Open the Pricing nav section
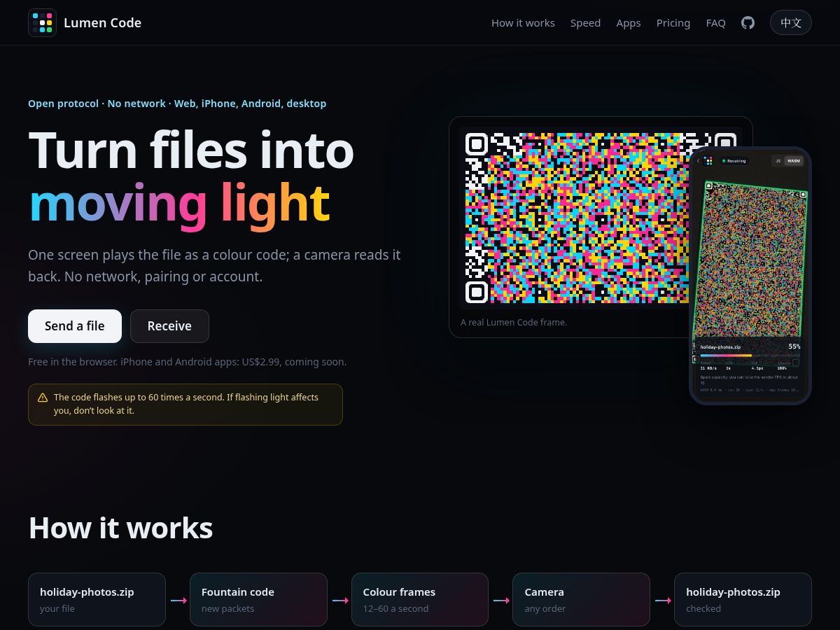The image size is (840, 630). tap(673, 23)
